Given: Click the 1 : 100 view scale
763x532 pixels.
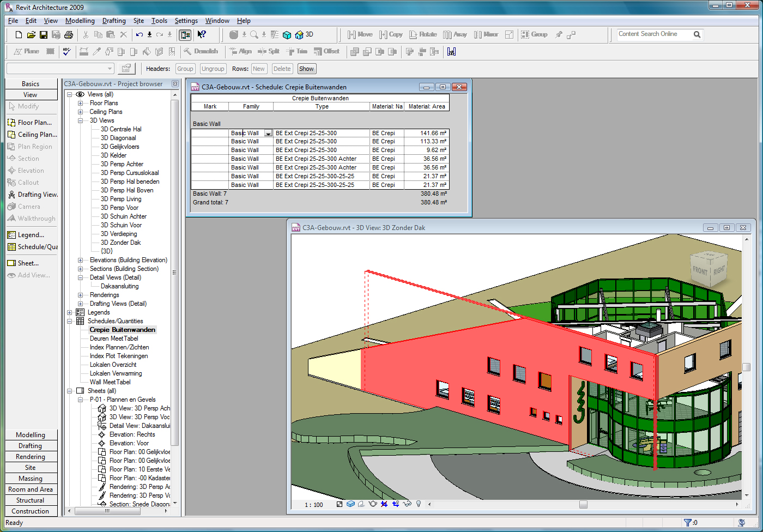Looking at the screenshot, I should pyautogui.click(x=313, y=505).
